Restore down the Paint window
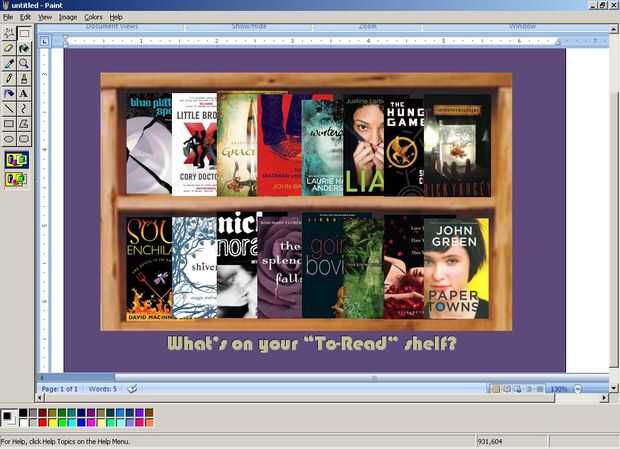 pos(603,5)
